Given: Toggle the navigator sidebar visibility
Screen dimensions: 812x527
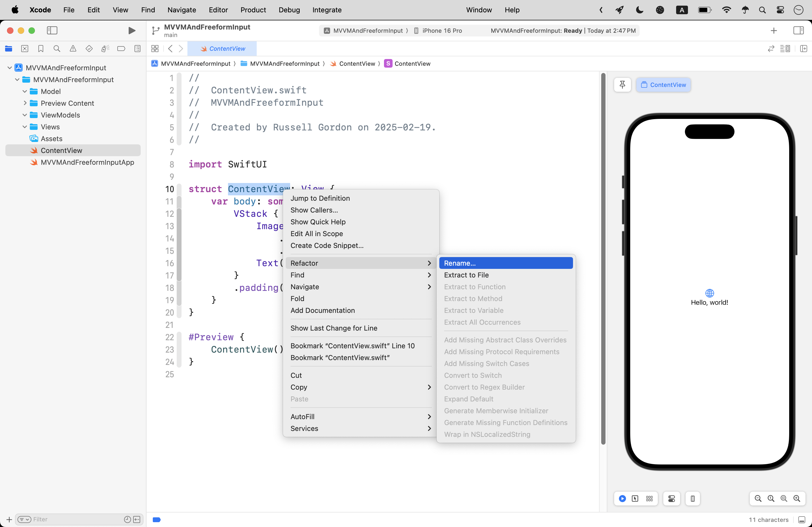Looking at the screenshot, I should [x=52, y=31].
